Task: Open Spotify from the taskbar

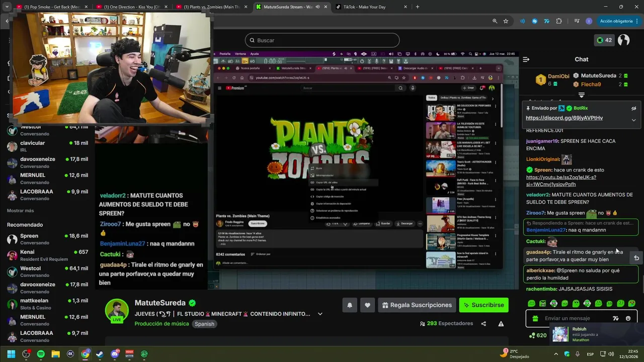Action: coord(41,354)
